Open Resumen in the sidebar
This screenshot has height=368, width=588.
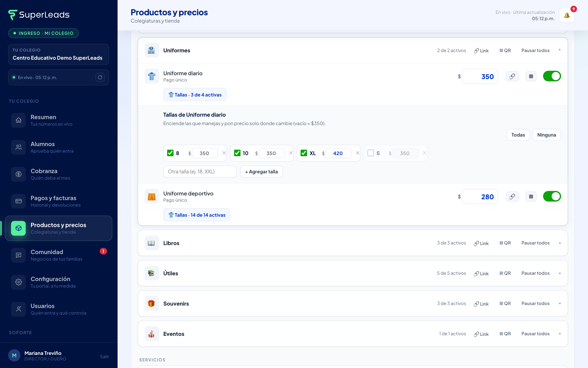59,120
